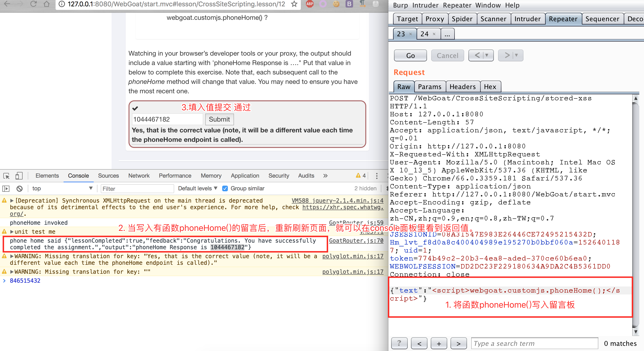The image size is (644, 351).
Task: Click the search previous match button in Burp
Action: point(419,343)
